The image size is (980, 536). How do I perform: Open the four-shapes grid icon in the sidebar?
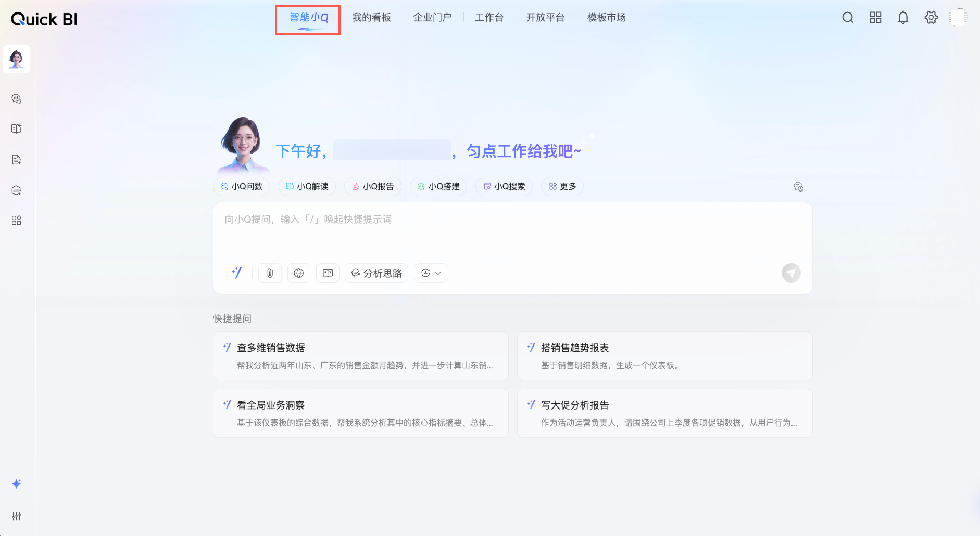click(x=17, y=221)
